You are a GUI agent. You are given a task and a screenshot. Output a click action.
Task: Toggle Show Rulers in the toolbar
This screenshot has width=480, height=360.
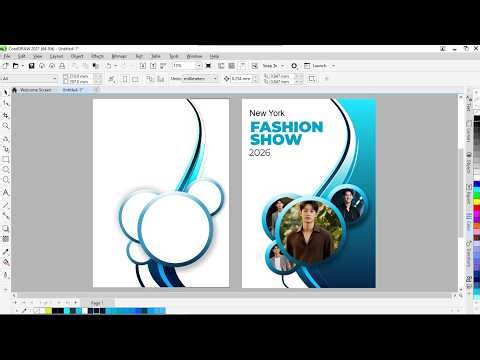coord(221,66)
